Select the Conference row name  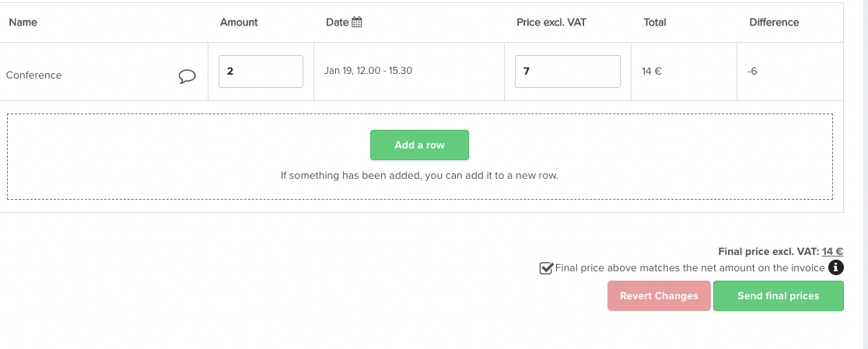tap(33, 75)
